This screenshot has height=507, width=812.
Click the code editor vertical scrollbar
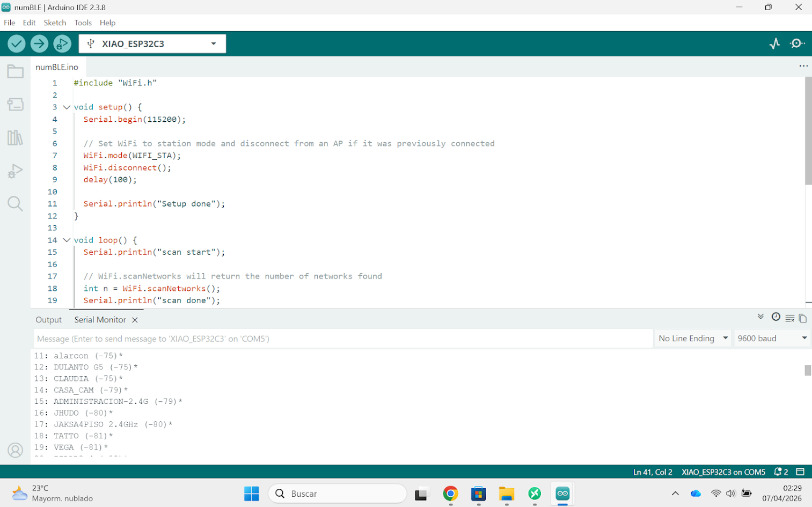(x=808, y=130)
